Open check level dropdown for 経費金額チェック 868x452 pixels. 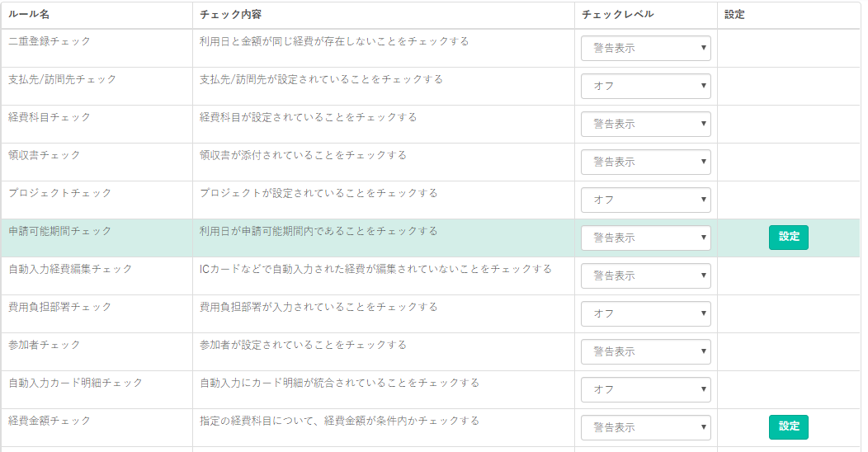tap(645, 427)
